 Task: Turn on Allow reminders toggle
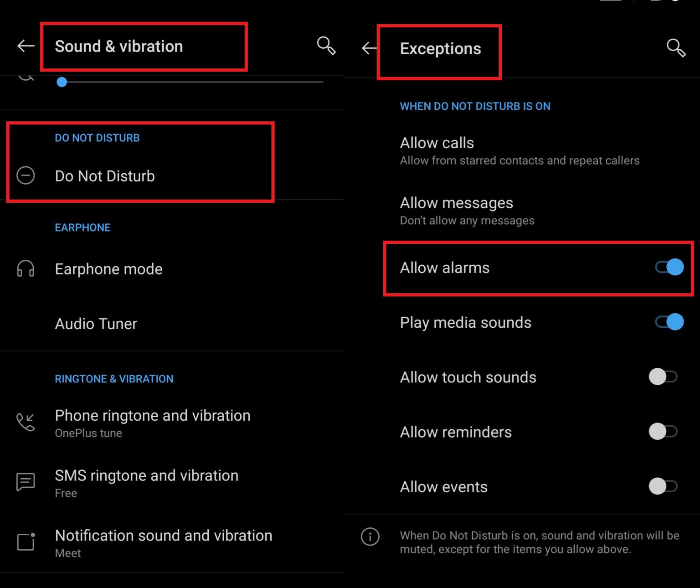click(x=663, y=431)
